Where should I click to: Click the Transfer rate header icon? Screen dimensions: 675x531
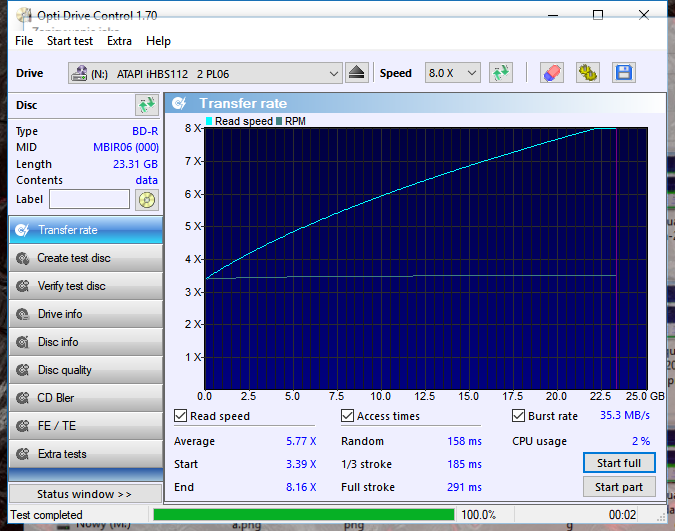click(179, 103)
